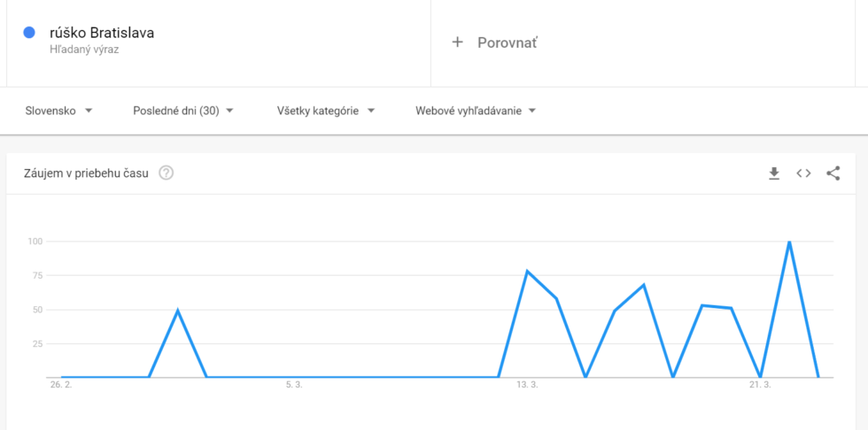The image size is (868, 430).
Task: Click the plus icon beside Porovnať
Action: tap(457, 42)
